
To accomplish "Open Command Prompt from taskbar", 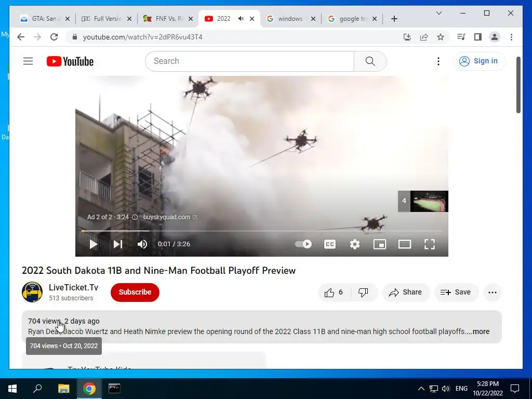I will point(114,389).
